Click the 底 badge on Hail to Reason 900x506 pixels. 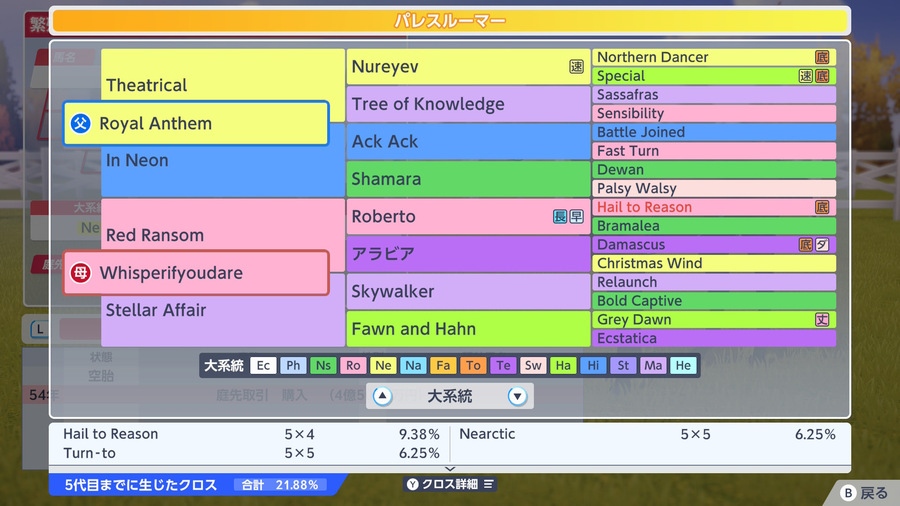(x=822, y=207)
